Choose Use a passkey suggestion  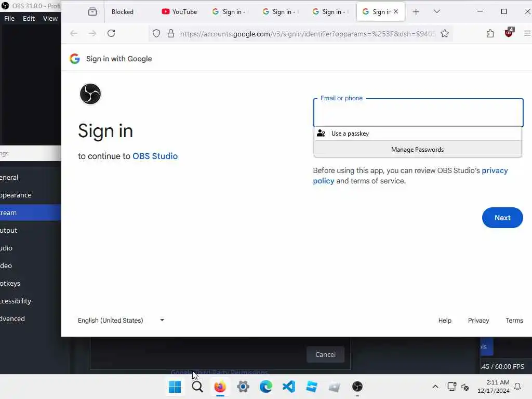pos(418,134)
